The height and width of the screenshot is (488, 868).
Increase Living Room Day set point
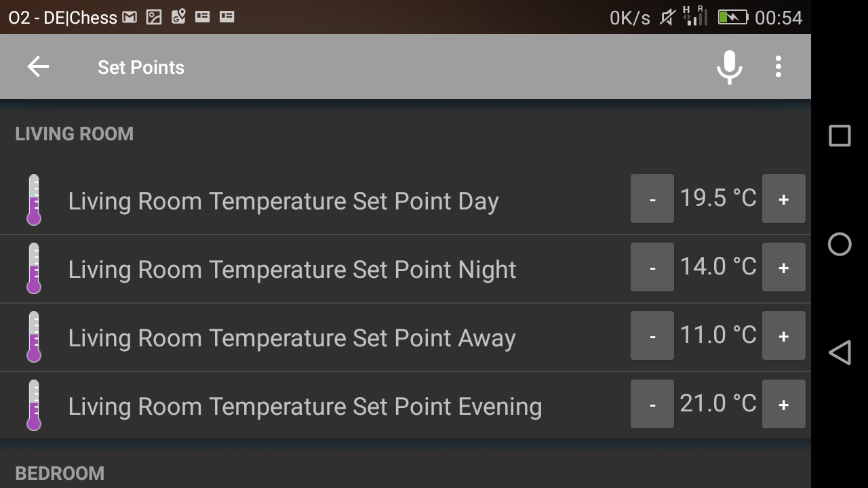coord(783,199)
